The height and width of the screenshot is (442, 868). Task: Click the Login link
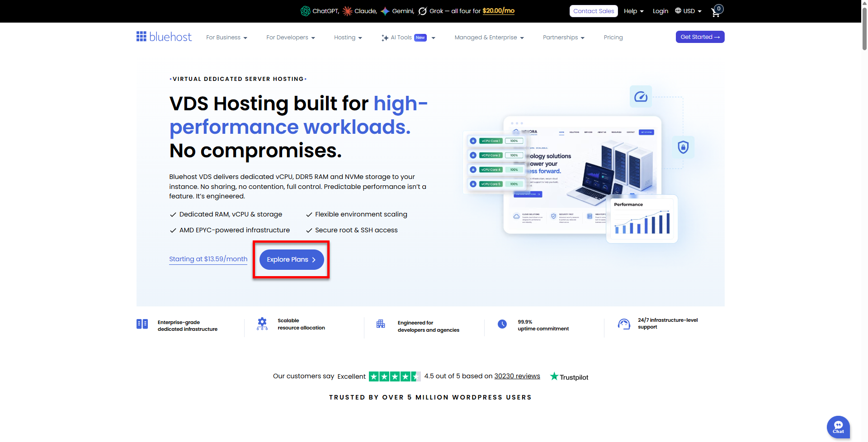660,11
